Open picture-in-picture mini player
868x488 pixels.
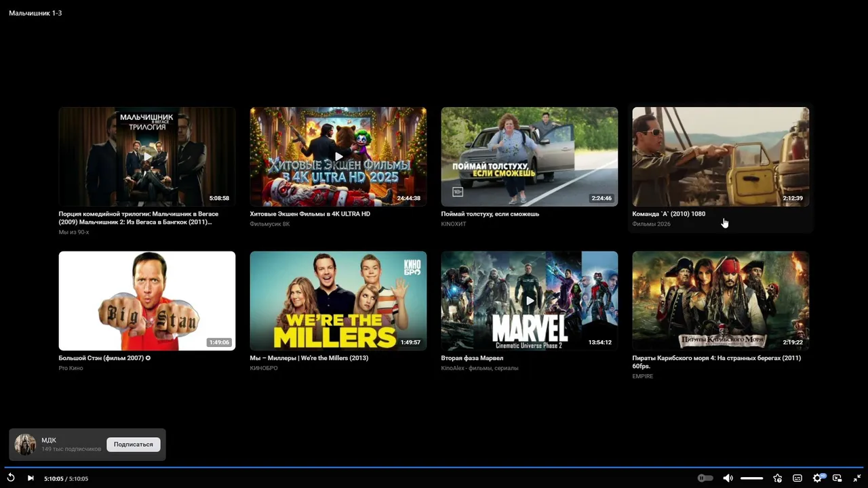click(837, 478)
